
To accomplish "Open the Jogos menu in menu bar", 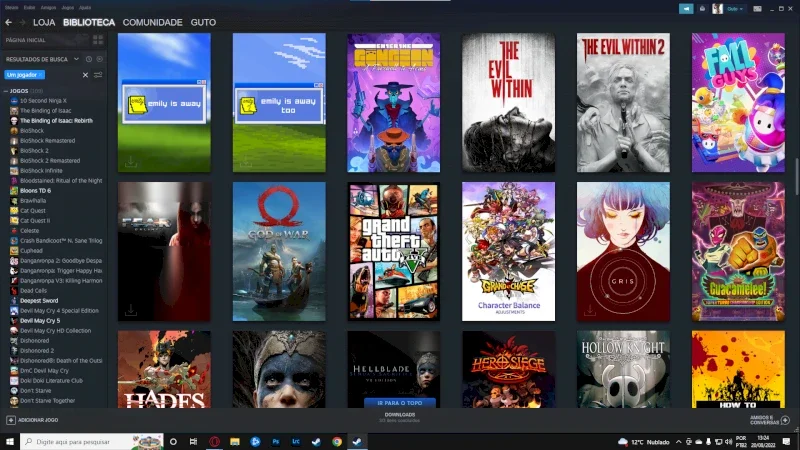I will point(67,8).
